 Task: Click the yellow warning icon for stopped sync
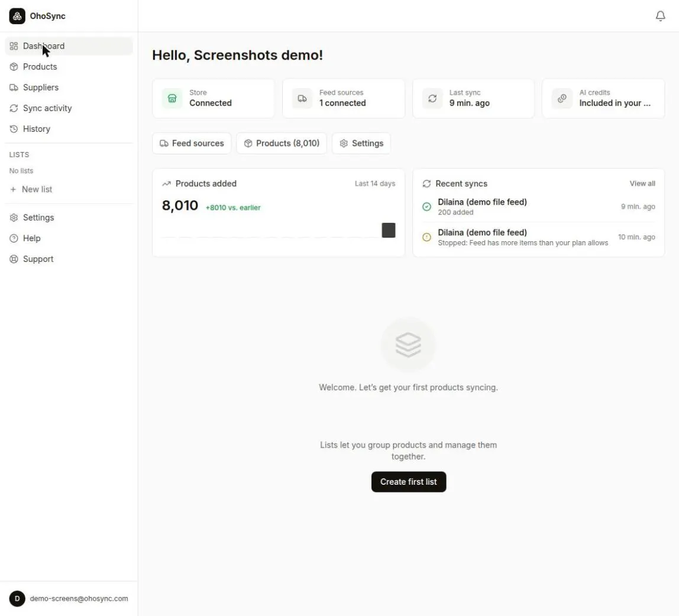click(x=426, y=237)
